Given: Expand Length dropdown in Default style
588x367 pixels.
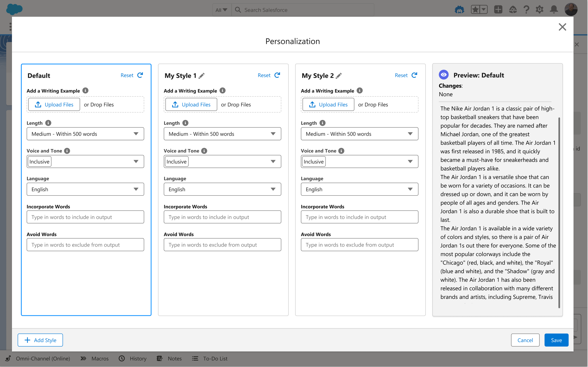Looking at the screenshot, I should point(85,134).
